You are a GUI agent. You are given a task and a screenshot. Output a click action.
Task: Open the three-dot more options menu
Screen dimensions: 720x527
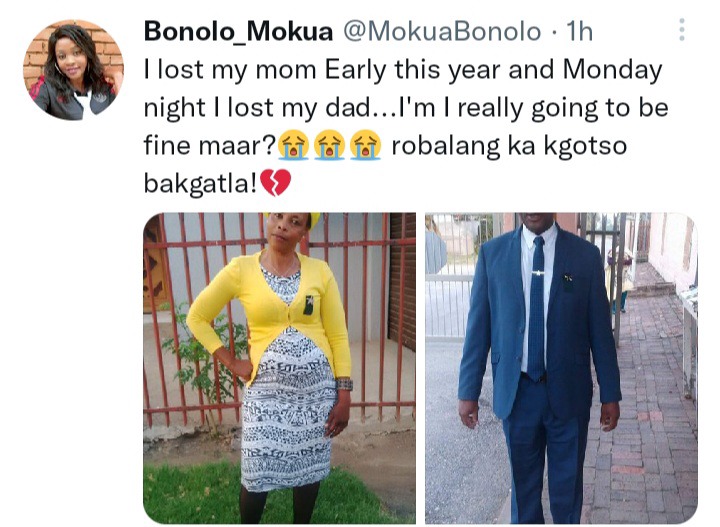pos(681,30)
